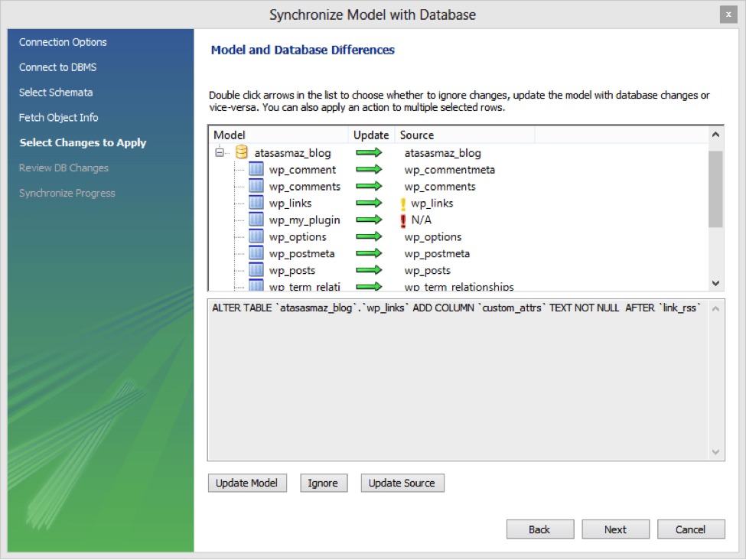Click the yellow warning icon beside wp_links source

pos(403,203)
